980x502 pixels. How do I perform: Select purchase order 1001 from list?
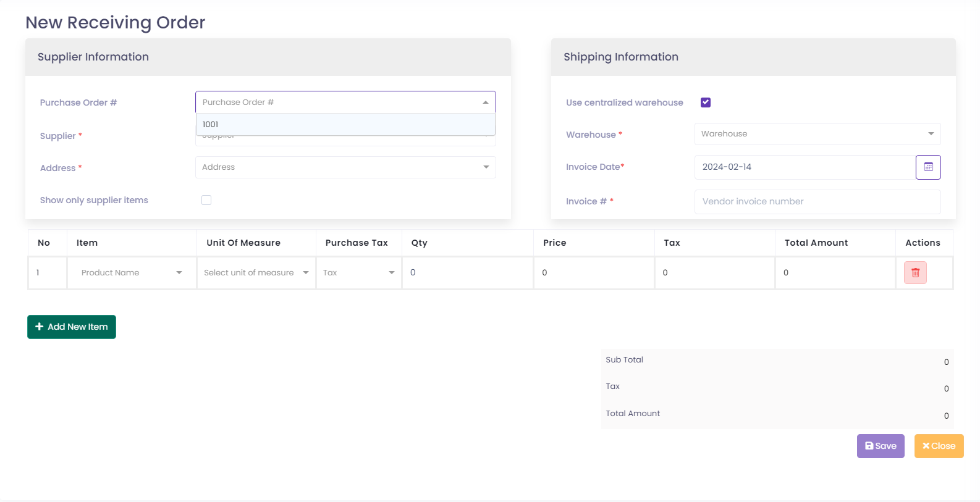[x=345, y=125]
